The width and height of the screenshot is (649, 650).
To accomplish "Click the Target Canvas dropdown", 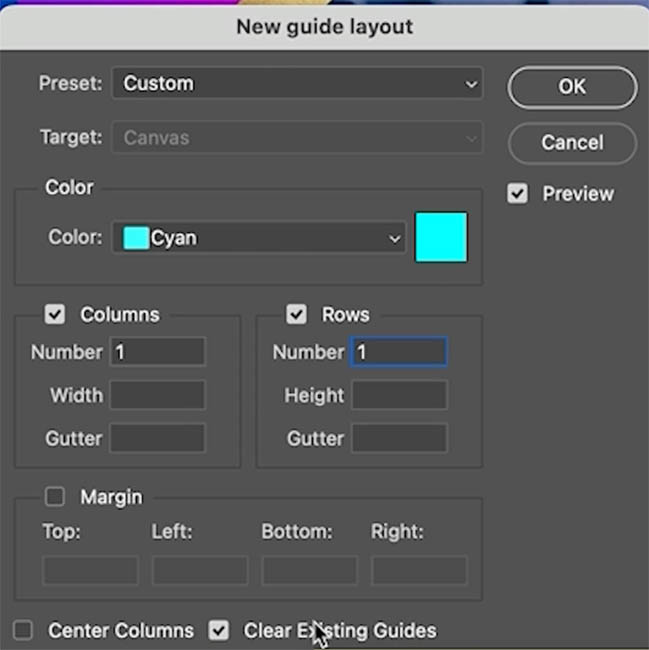I will [x=298, y=138].
